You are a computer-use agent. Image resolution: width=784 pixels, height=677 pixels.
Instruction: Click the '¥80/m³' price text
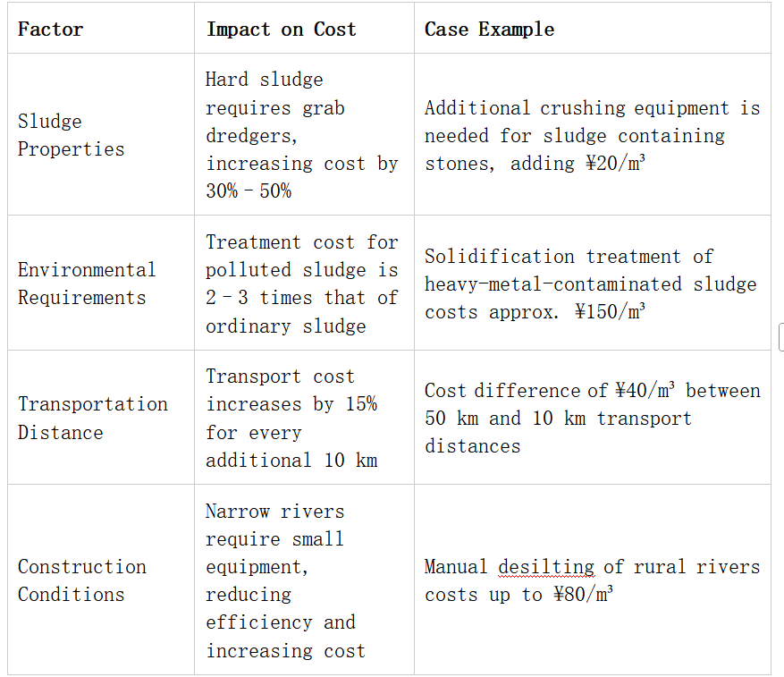click(x=583, y=594)
